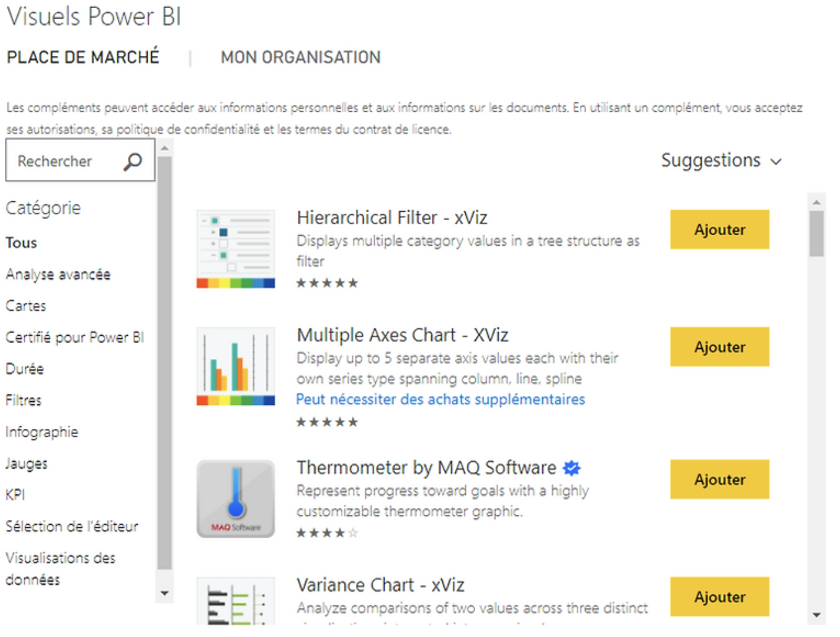The image size is (840, 637).
Task: Open the Hierarchical Filter xViz thumbnail
Action: (236, 249)
